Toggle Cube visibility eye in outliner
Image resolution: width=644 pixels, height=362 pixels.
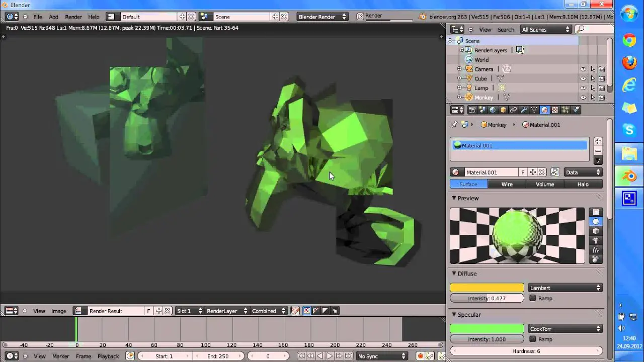click(583, 78)
